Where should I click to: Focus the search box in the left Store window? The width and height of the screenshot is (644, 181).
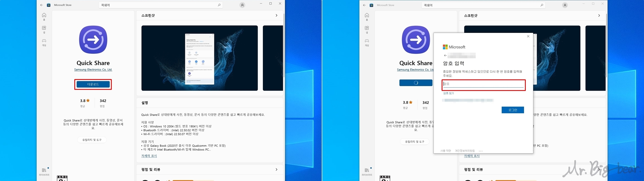(160, 5)
